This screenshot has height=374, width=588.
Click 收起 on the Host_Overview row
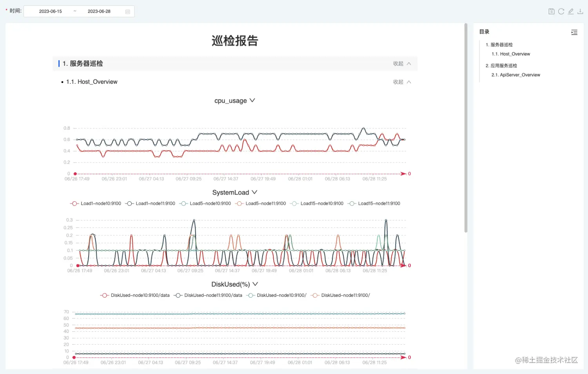[x=402, y=82]
